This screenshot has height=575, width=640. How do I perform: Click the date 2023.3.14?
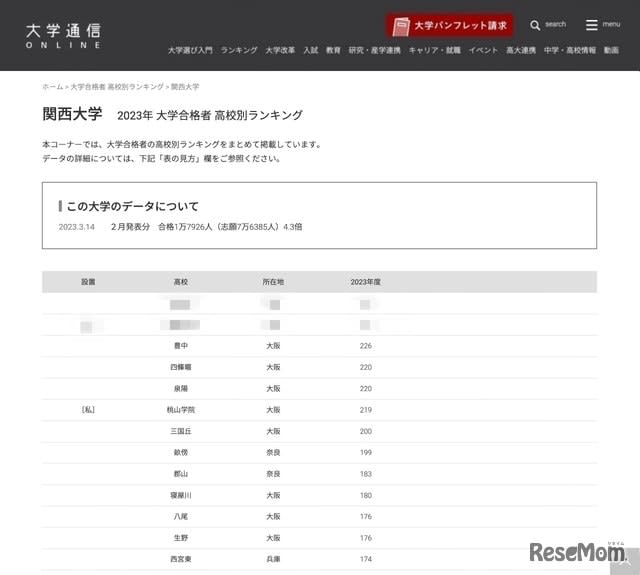[77, 227]
